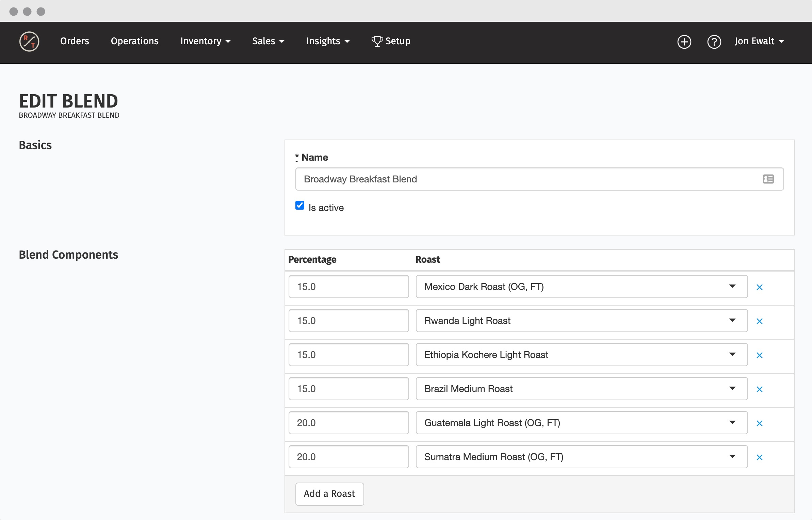This screenshot has height=520, width=812.
Task: Click the Sumatra percentage field showing 20.0
Action: tap(348, 457)
